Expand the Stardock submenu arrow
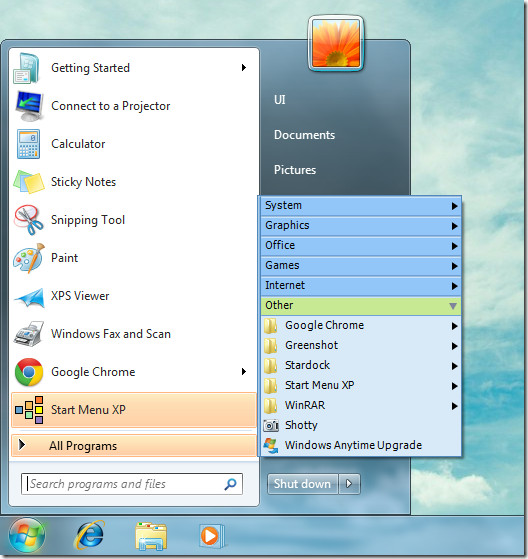 [454, 366]
